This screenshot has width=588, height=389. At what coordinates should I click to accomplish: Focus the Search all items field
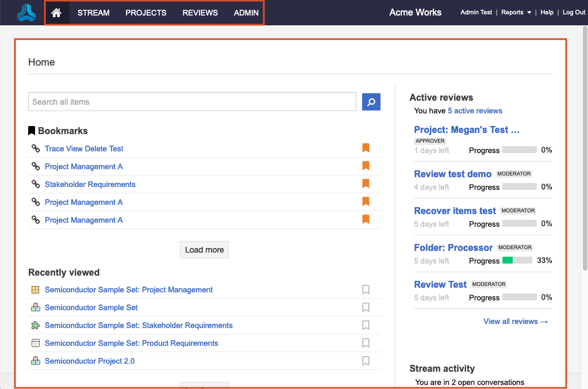pos(192,102)
